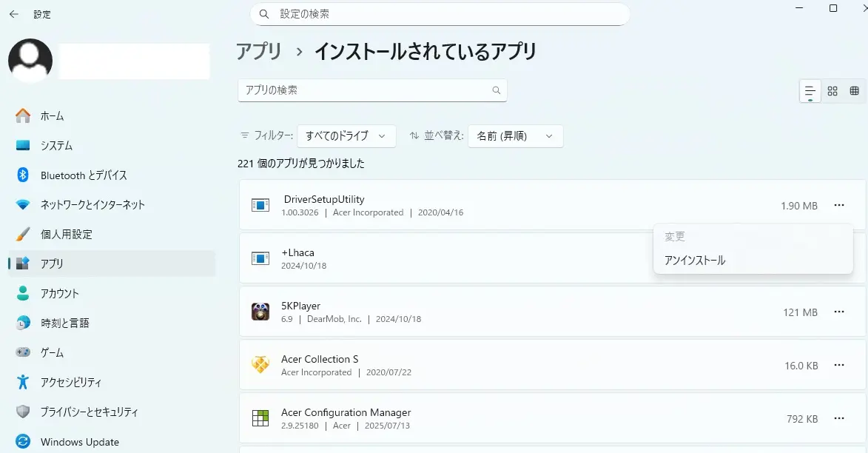
Task: Click the +Lhaca app name
Action: 297,252
